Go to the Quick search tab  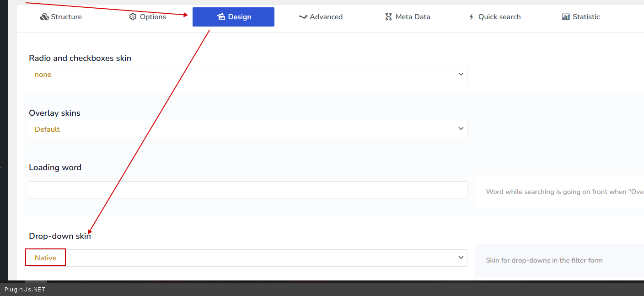click(x=499, y=17)
